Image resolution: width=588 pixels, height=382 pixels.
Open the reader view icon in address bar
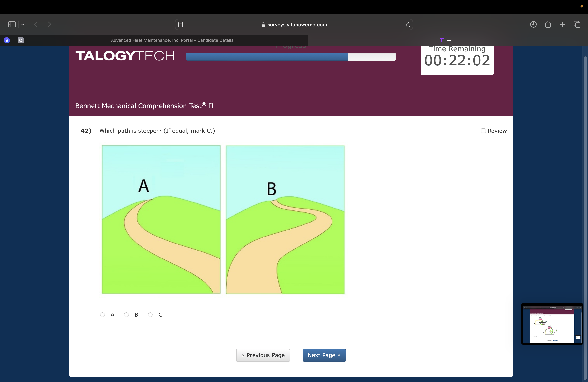coord(181,25)
